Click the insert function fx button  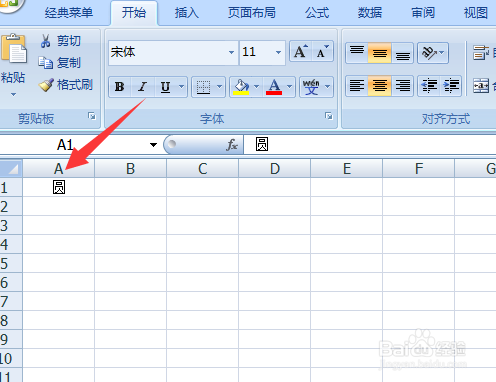(232, 145)
